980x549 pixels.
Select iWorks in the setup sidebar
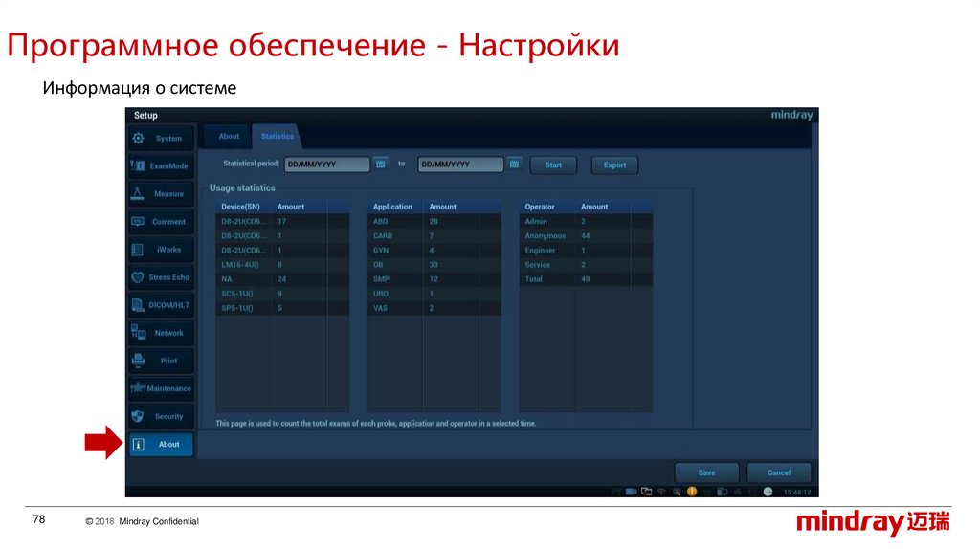click(x=161, y=250)
